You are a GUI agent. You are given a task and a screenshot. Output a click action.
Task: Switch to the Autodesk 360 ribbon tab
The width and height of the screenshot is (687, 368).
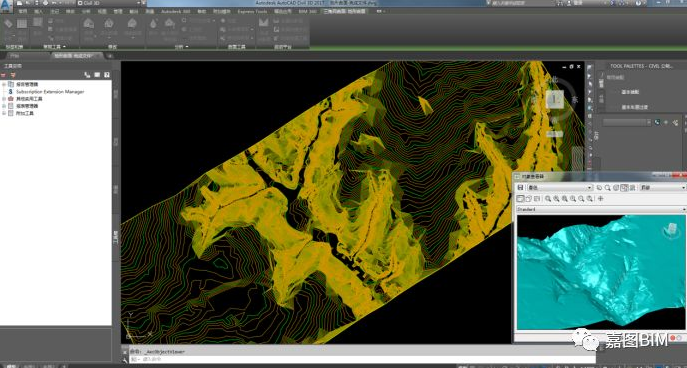click(x=175, y=11)
